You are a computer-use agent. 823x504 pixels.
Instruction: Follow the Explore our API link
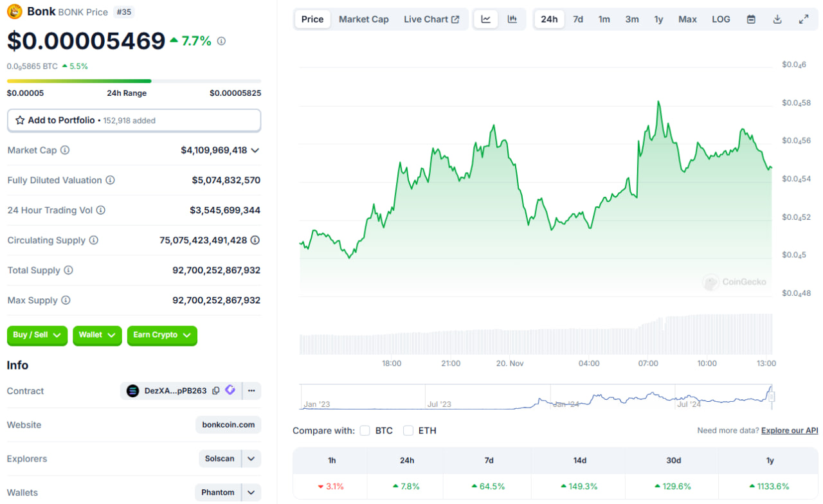(790, 430)
